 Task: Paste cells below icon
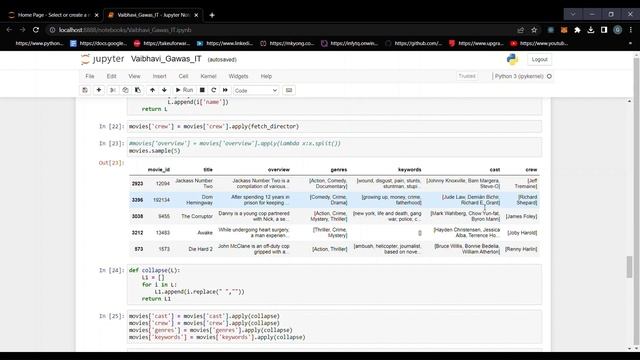(x=138, y=90)
